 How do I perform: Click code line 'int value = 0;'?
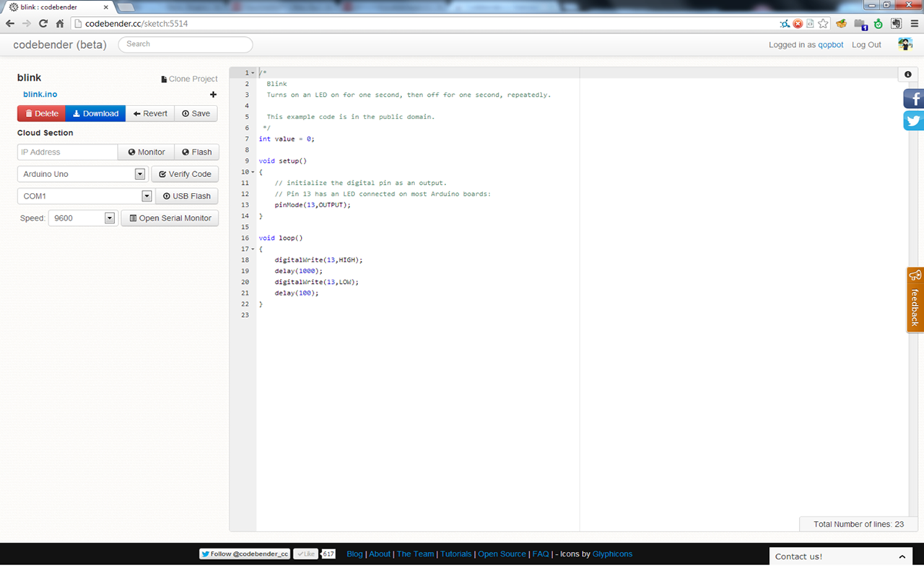tap(287, 139)
